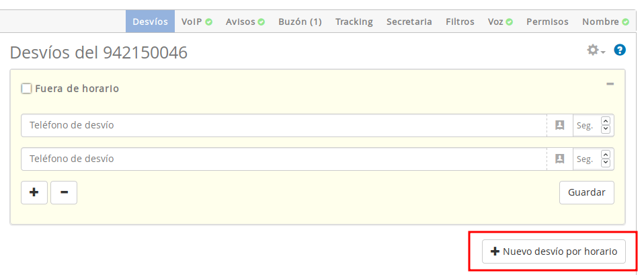644x275 pixels.
Task: Open contacts icon in first desvío row
Action: (559, 125)
